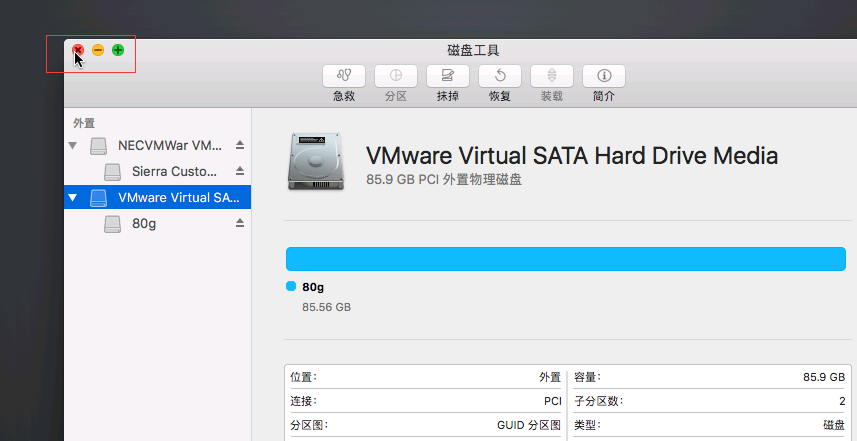Eject the NECVMWar VM drive

[x=239, y=145]
